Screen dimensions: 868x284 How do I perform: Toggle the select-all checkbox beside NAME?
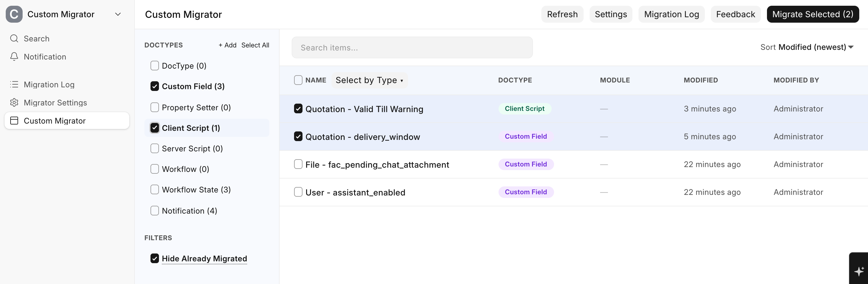(298, 80)
